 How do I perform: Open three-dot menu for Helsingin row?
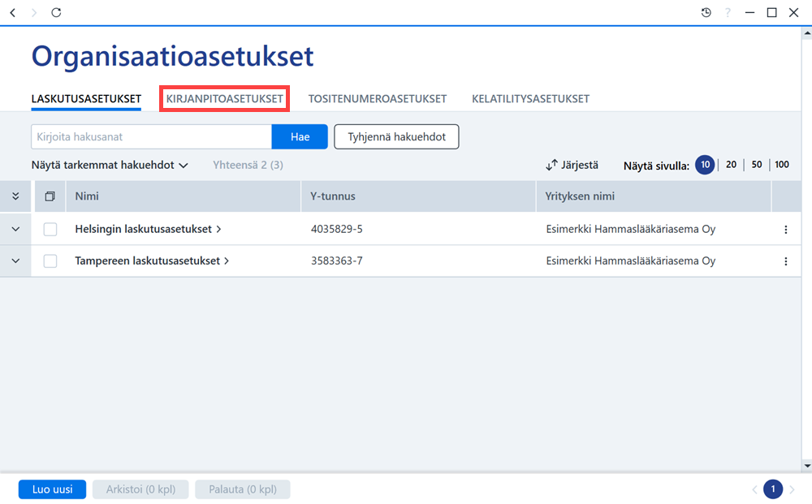(x=785, y=229)
